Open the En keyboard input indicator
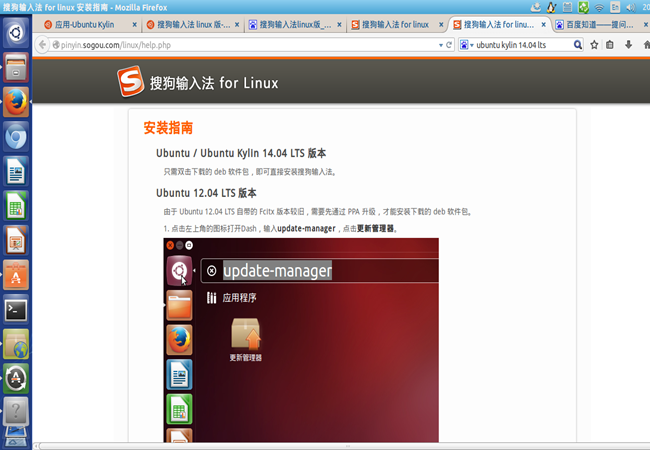 click(615, 7)
